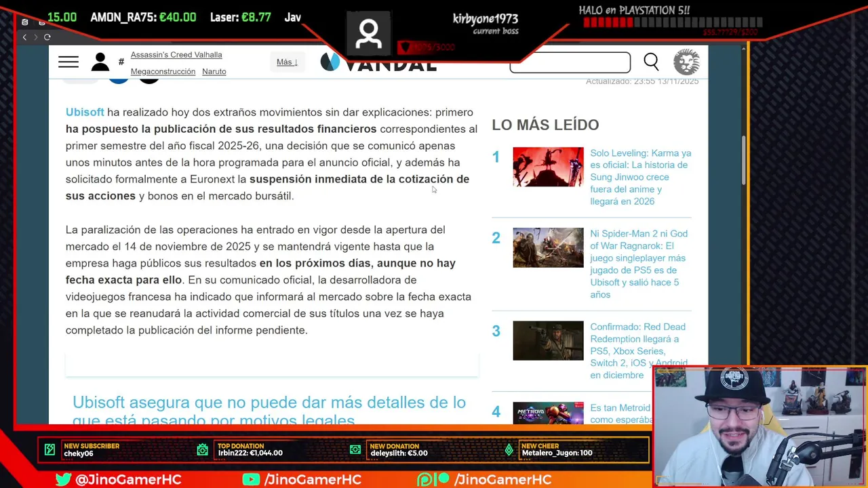Open the Solo Leveling: Karma article link
The image size is (868, 488).
point(640,177)
